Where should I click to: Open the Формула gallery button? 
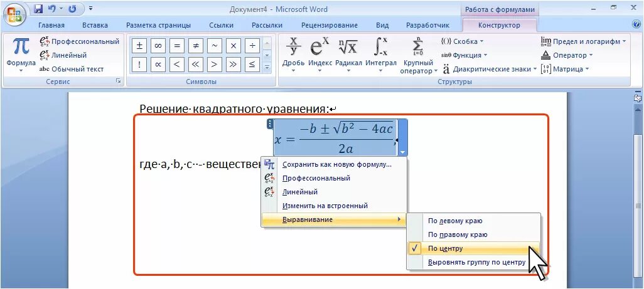click(x=21, y=54)
